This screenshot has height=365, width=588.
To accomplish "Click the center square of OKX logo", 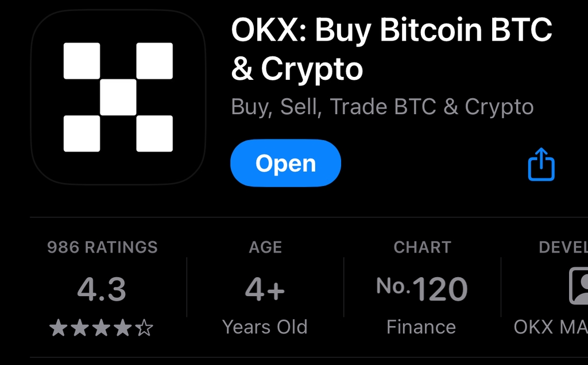I will [118, 97].
